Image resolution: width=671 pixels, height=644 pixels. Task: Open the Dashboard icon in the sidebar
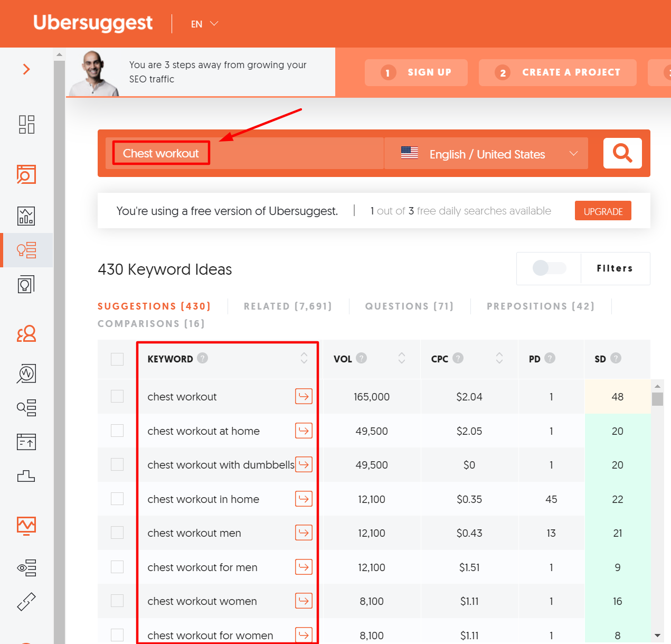pos(26,125)
